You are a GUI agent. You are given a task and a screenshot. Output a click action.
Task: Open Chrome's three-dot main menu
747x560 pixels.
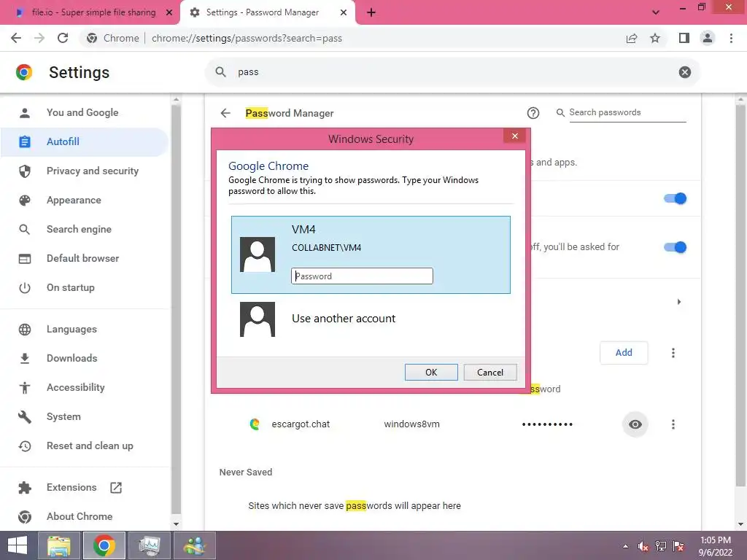[x=731, y=38]
